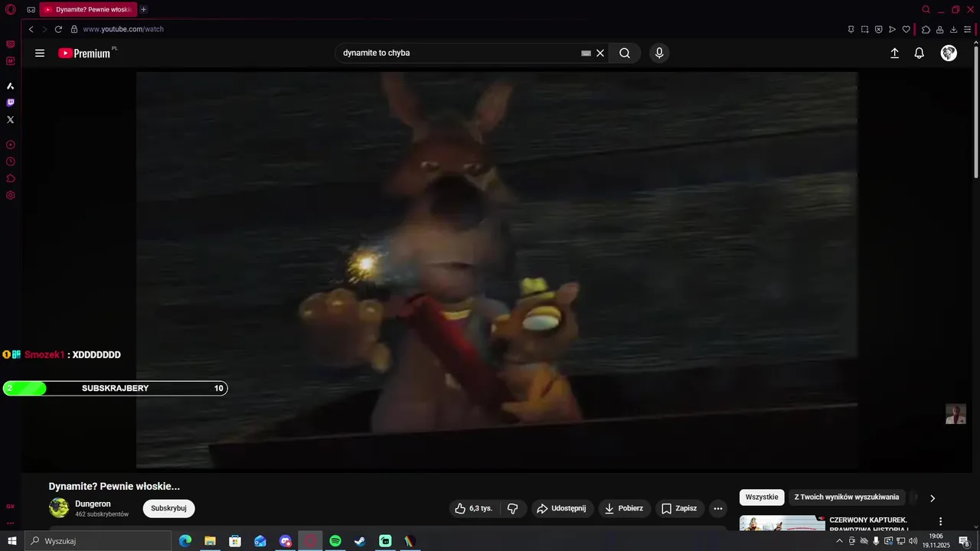This screenshot has height=551, width=980.
Task: Show next filter chips with arrow
Action: tap(932, 498)
